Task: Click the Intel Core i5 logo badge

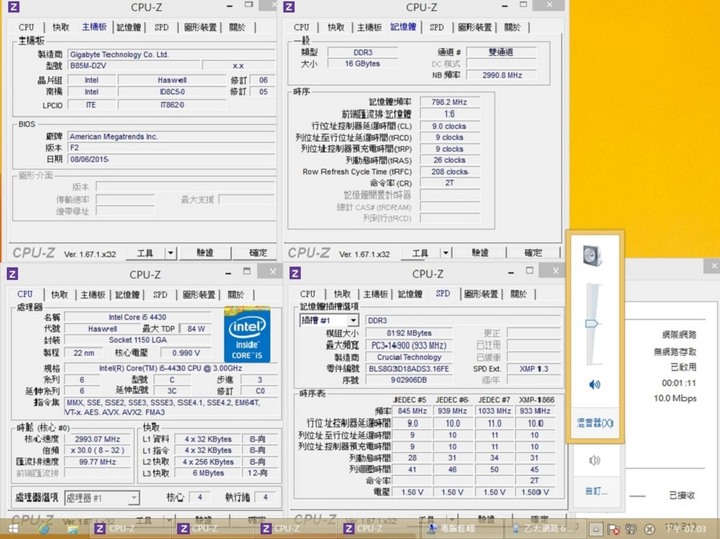Action: pyautogui.click(x=247, y=335)
